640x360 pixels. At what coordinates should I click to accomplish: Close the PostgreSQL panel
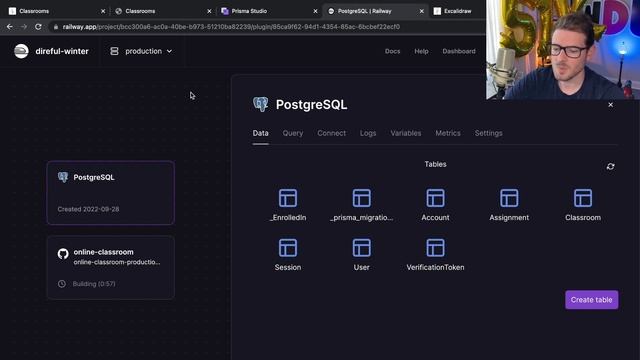[610, 105]
